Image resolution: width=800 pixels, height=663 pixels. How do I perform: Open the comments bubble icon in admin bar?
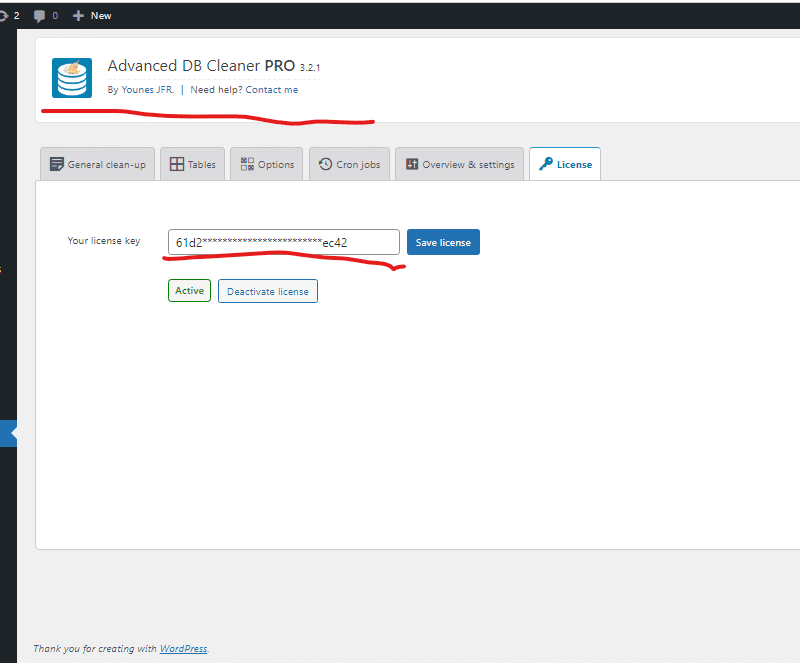click(x=39, y=16)
